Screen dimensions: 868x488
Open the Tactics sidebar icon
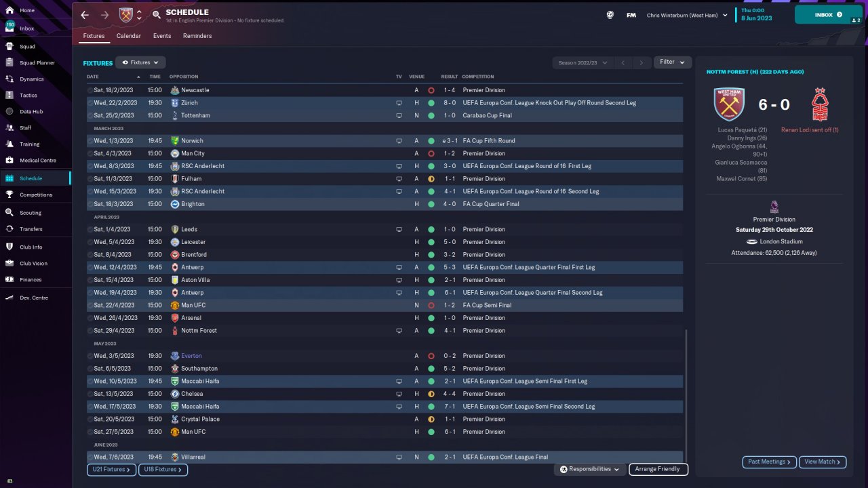pos(9,96)
